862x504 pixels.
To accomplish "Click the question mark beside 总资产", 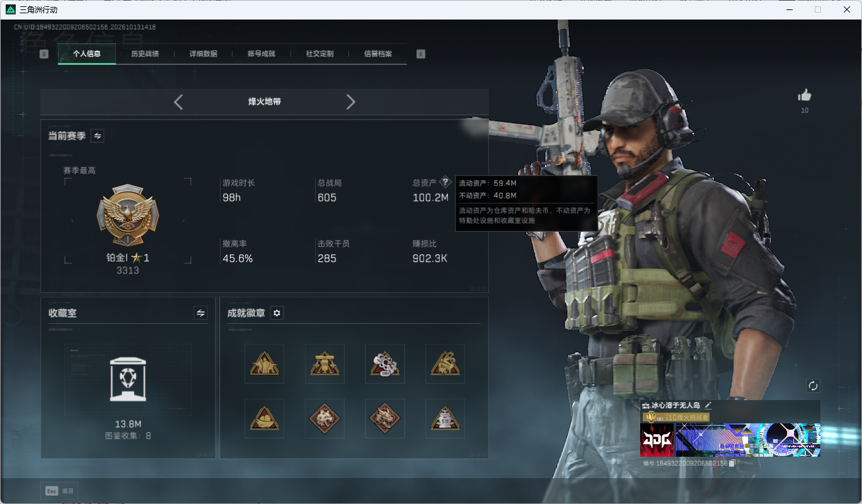I will (445, 182).
